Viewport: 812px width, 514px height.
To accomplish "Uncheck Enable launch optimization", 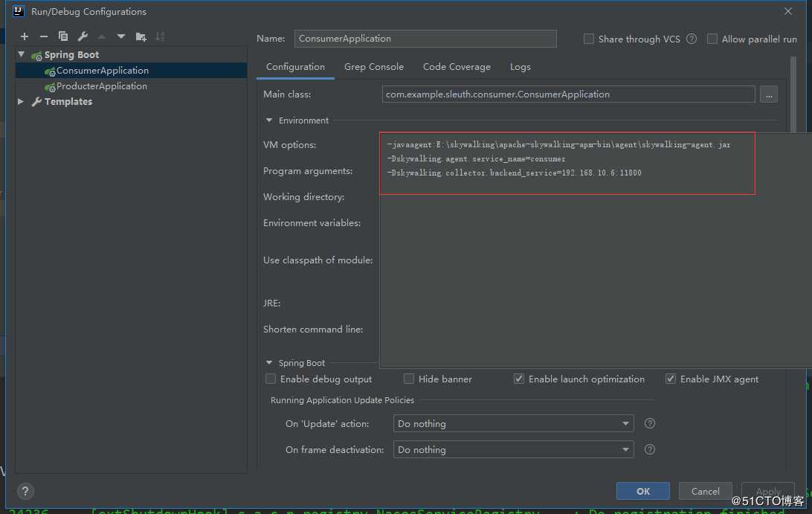I will pyautogui.click(x=518, y=379).
